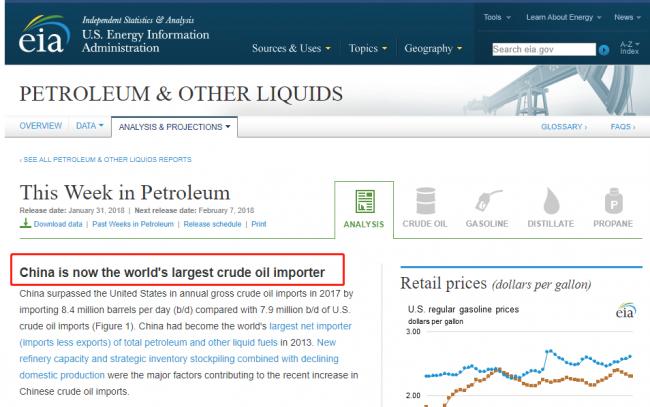
Task: Open Past Weeks in Petroleum link
Action: click(x=135, y=224)
